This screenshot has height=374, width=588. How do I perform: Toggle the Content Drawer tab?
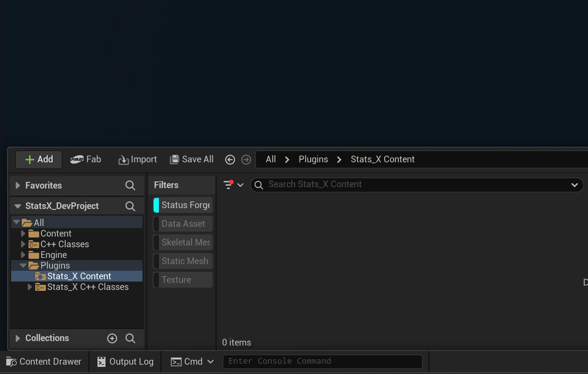(44, 362)
